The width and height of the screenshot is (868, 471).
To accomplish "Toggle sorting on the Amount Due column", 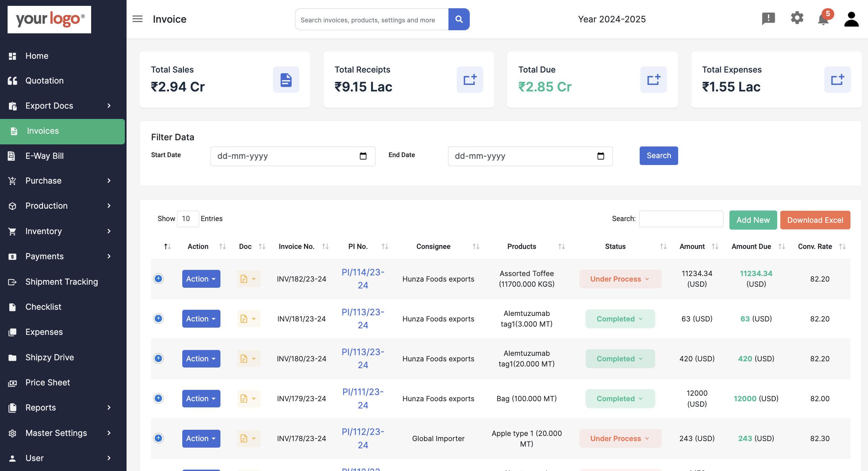I will 782,246.
